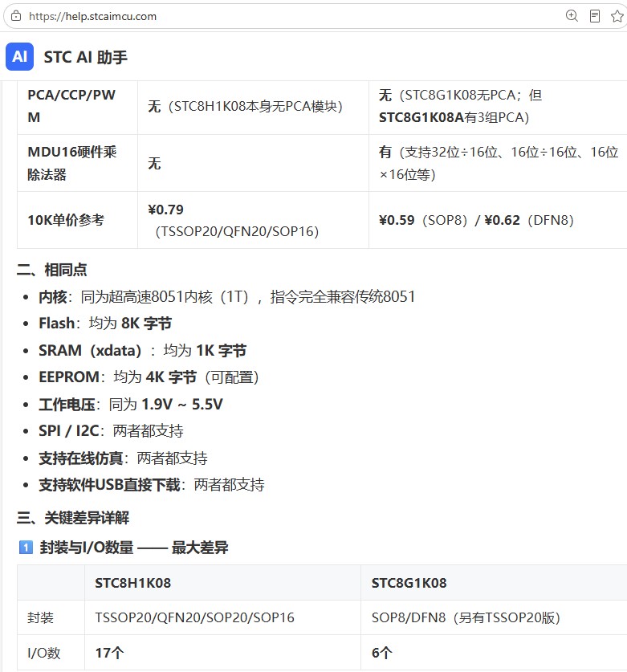The height and width of the screenshot is (672, 627).
Task: Click the address bar URL help.stcaimcu.com
Action: 92,16
